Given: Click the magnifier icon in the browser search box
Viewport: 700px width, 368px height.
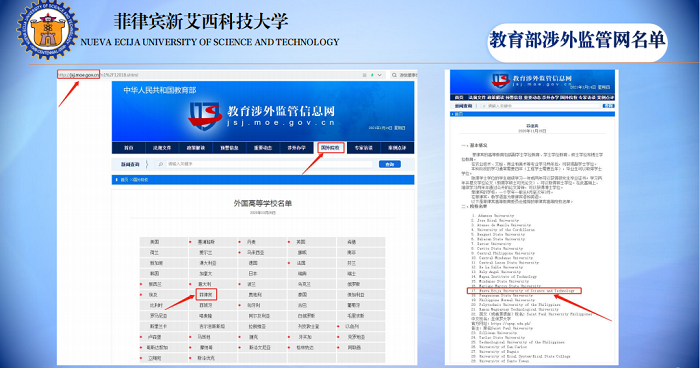Looking at the screenshot, I should coord(394,75).
